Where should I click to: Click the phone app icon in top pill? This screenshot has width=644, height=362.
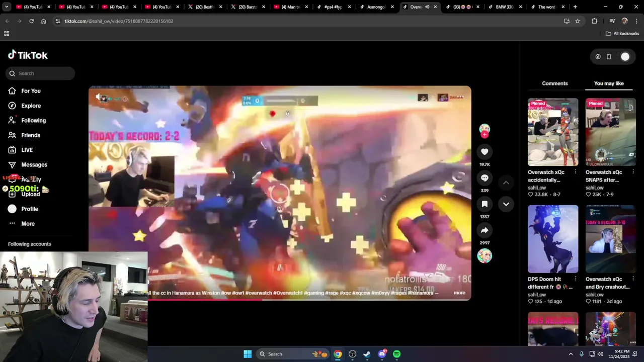click(609, 57)
